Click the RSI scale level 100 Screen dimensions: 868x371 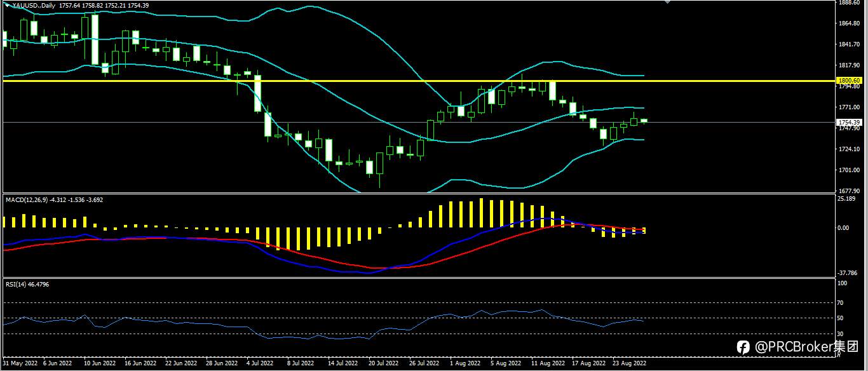click(843, 283)
